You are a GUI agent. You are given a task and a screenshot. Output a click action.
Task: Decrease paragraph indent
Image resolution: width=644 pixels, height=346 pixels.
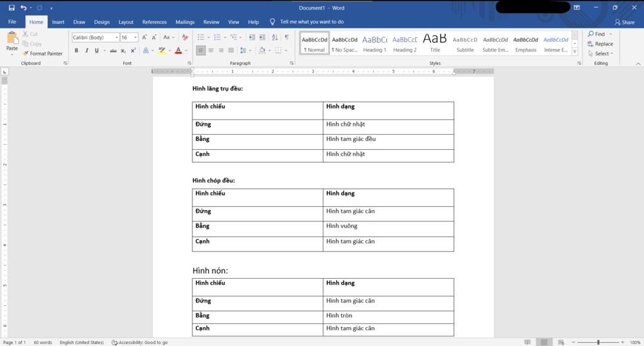point(252,37)
